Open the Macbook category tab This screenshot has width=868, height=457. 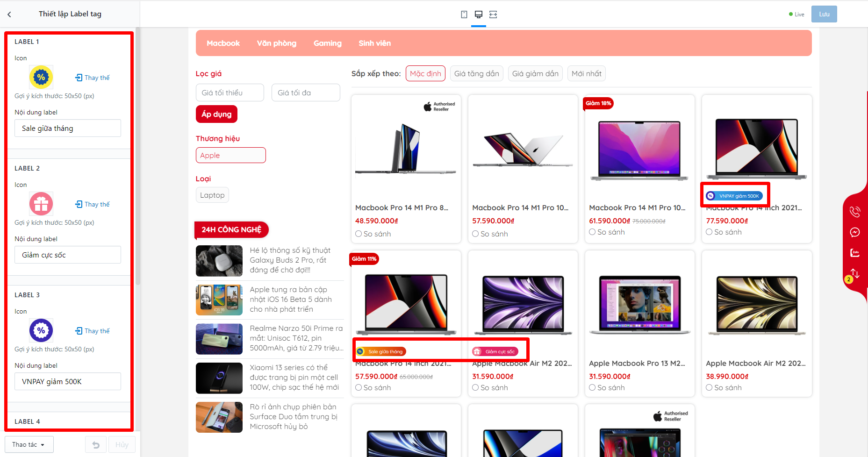(x=223, y=43)
